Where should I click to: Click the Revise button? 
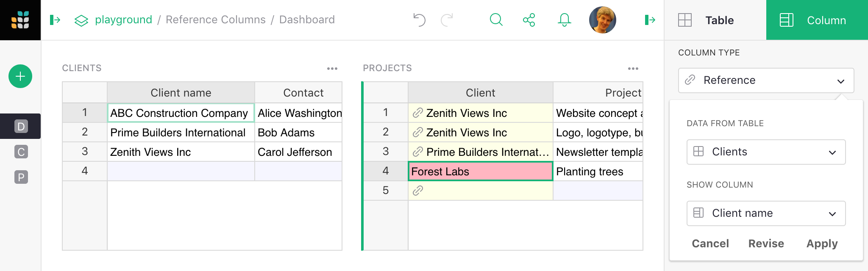[766, 243]
